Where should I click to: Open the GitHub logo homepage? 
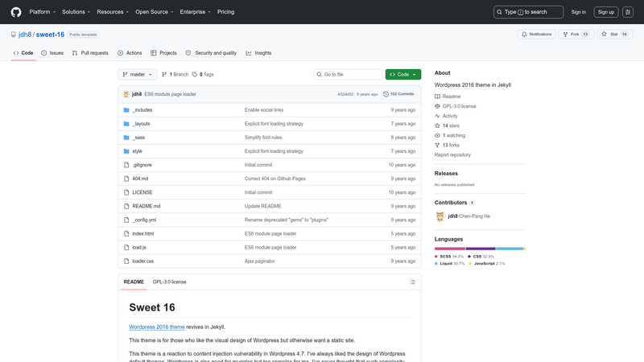click(16, 12)
